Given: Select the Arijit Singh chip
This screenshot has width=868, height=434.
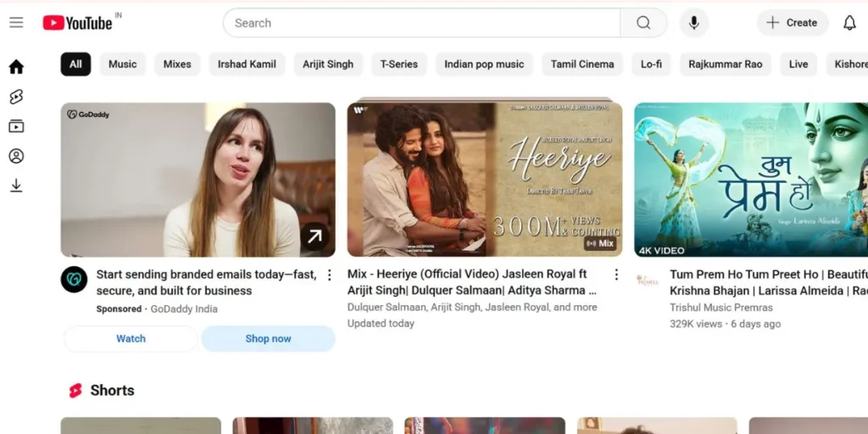Looking at the screenshot, I should tap(328, 64).
